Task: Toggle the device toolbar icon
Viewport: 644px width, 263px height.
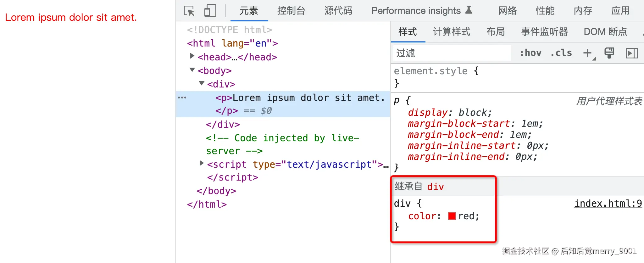Action: pos(210,11)
